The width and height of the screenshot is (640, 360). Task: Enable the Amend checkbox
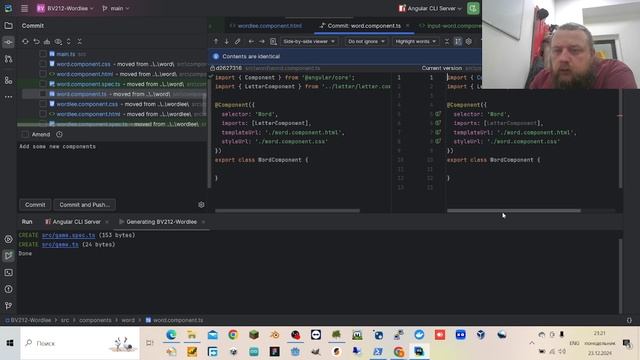coord(25,134)
